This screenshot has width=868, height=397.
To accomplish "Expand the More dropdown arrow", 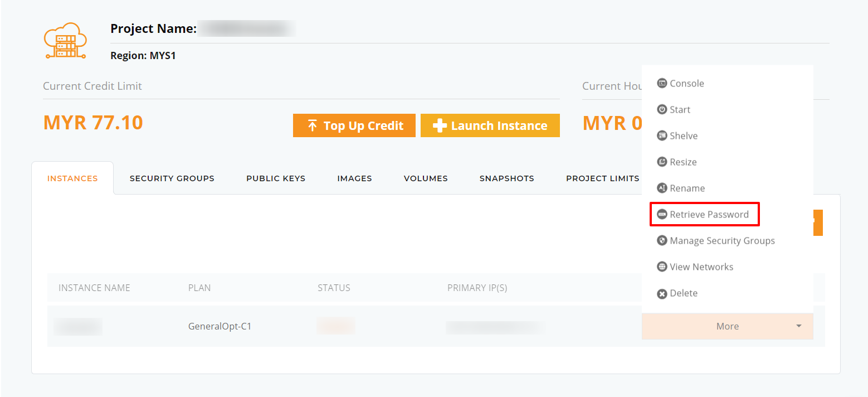I will point(799,326).
